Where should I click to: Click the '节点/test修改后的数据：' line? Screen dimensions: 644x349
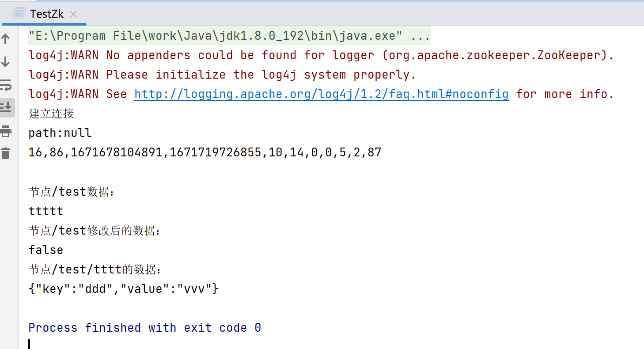[95, 231]
